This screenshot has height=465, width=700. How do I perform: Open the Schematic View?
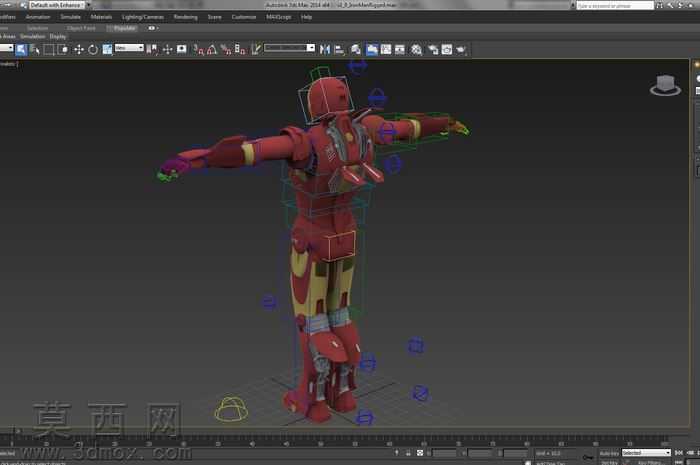click(x=400, y=50)
